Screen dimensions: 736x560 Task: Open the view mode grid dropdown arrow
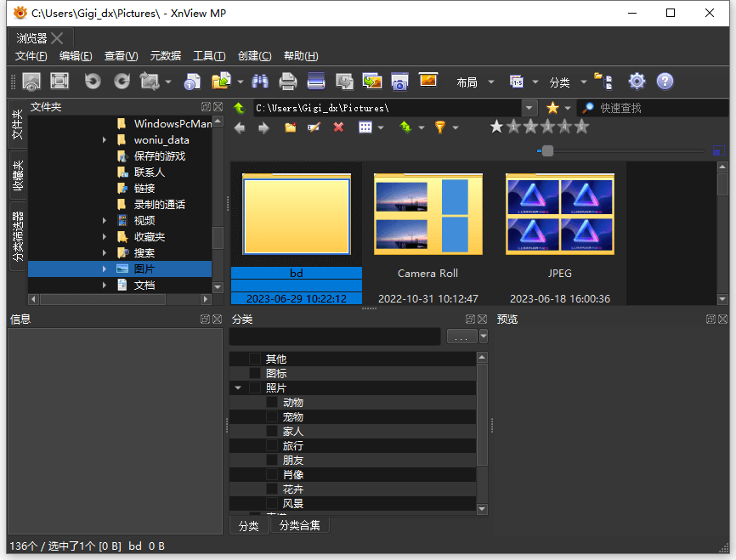[x=381, y=127]
